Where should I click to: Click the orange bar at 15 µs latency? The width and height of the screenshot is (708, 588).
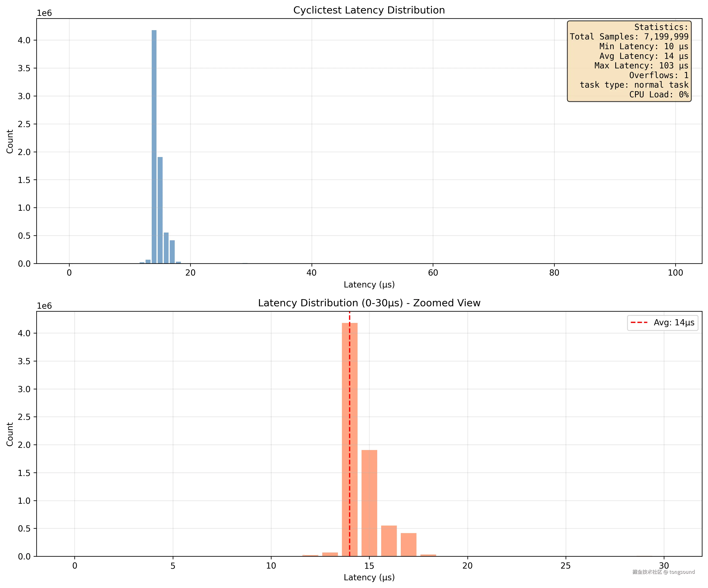click(369, 503)
